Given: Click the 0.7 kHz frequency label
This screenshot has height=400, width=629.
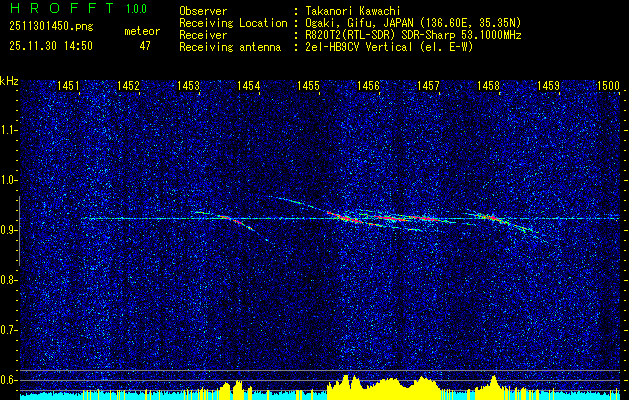Looking at the screenshot, I should tap(8, 330).
